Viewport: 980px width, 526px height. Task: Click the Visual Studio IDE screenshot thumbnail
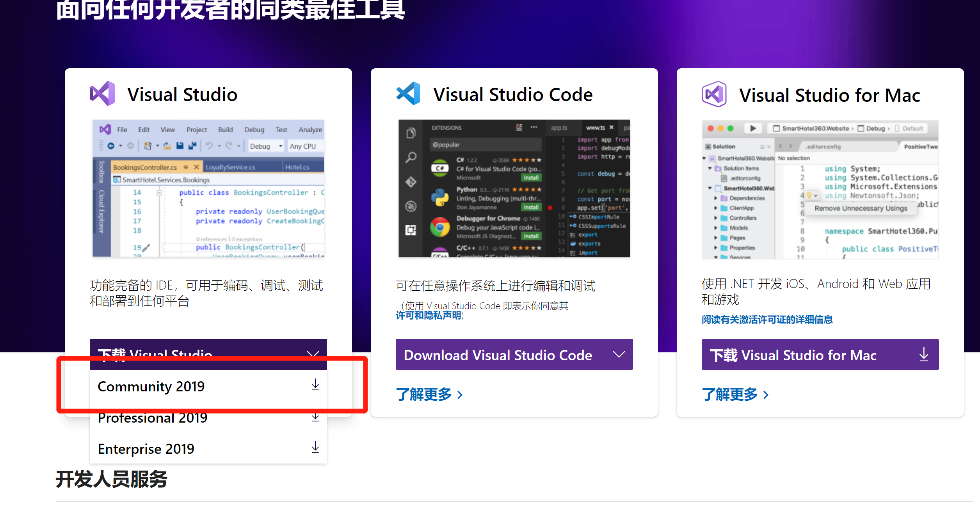point(208,188)
